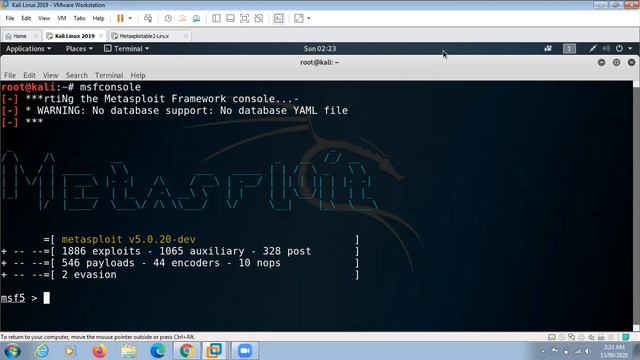Viewport: 640px width, 360px height.
Task: Open VMware File menu
Action: click(x=10, y=18)
